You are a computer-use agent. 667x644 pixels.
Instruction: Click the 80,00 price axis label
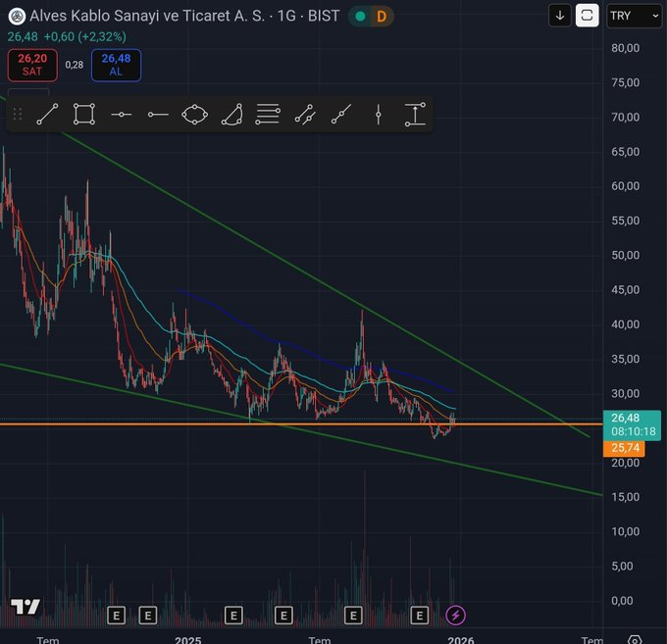[626, 48]
